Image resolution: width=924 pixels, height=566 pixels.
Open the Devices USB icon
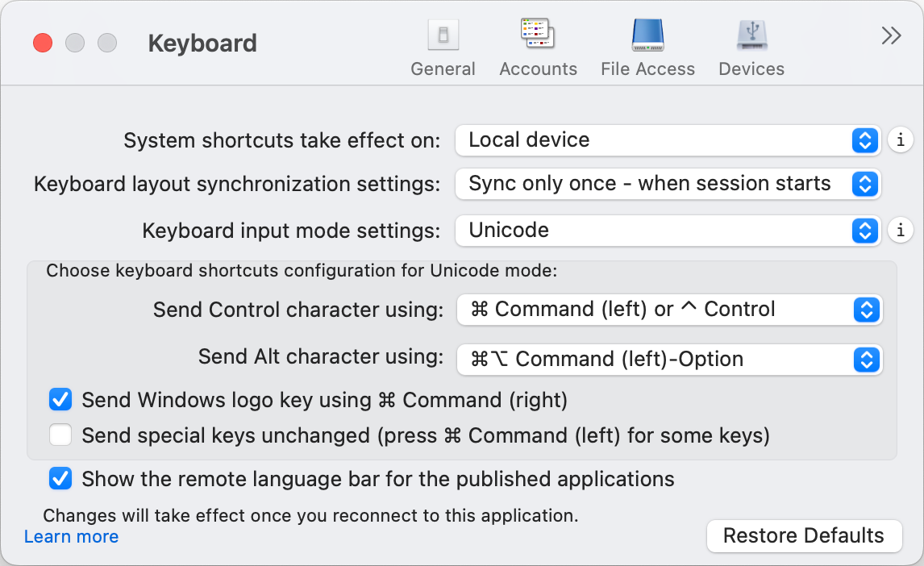pyautogui.click(x=751, y=36)
